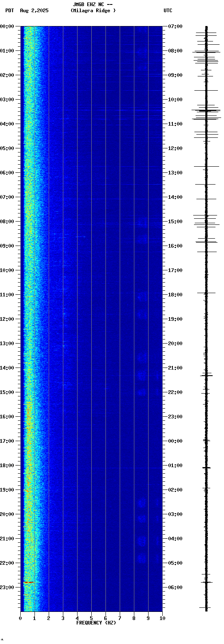224x644 pixels.
Task: Click the UTC "22:00" time label
Action: (x=175, y=392)
